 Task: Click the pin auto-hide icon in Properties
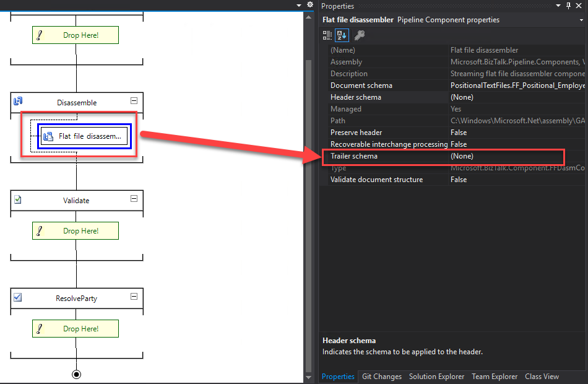[x=569, y=6]
